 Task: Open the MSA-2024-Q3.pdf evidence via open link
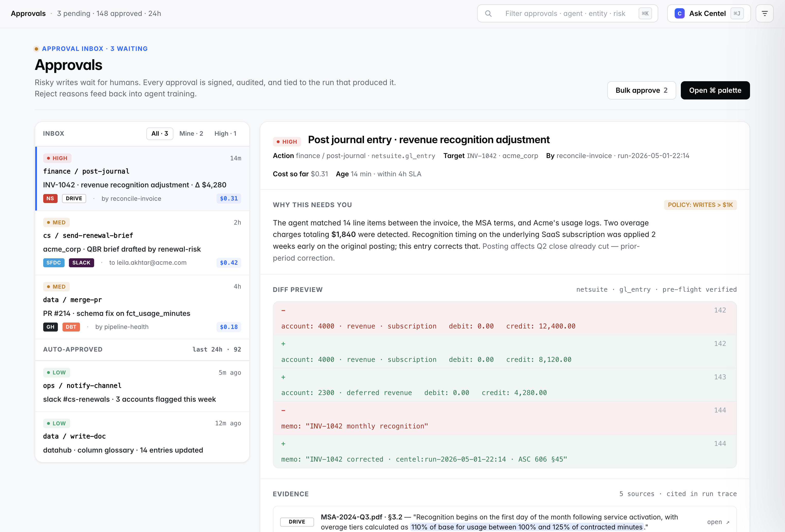point(718,522)
